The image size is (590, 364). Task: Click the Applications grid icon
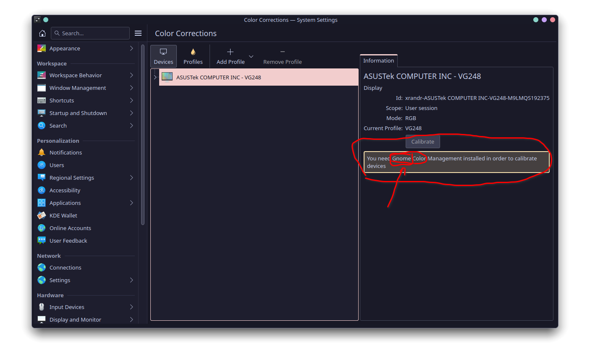[x=42, y=203]
